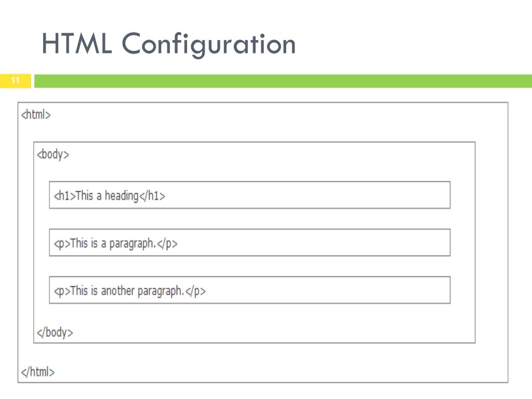Viewport: 532px width, 399px height.
Task: Click the green horizontal title bar
Action: [x=283, y=81]
